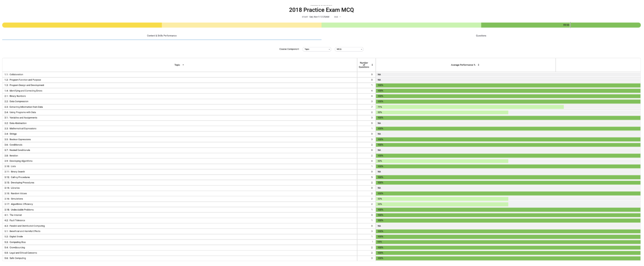Select the 5.4: Crowdsourcing topic

(14, 247)
